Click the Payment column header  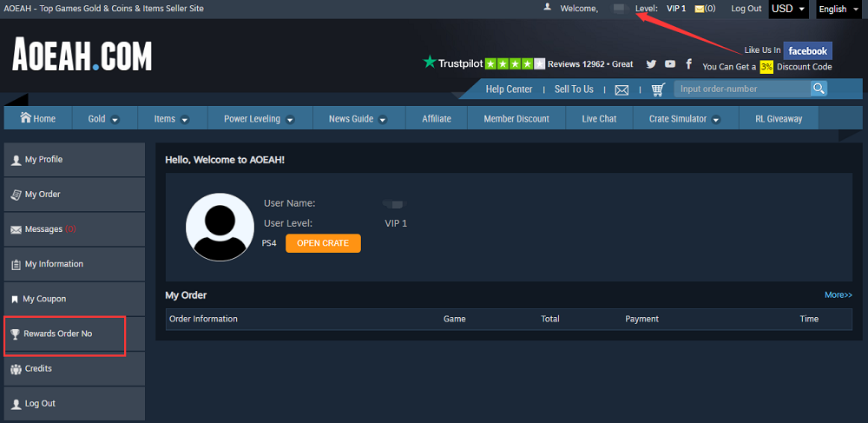[x=641, y=319]
